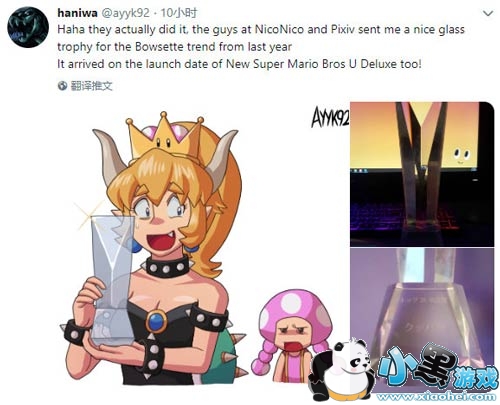
Task: Click the 小黑游戏 watermark text
Action: click(439, 368)
